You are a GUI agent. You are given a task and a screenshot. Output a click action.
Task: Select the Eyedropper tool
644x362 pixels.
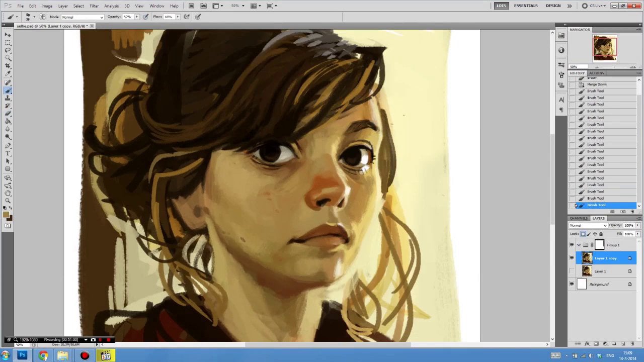pos(8,73)
